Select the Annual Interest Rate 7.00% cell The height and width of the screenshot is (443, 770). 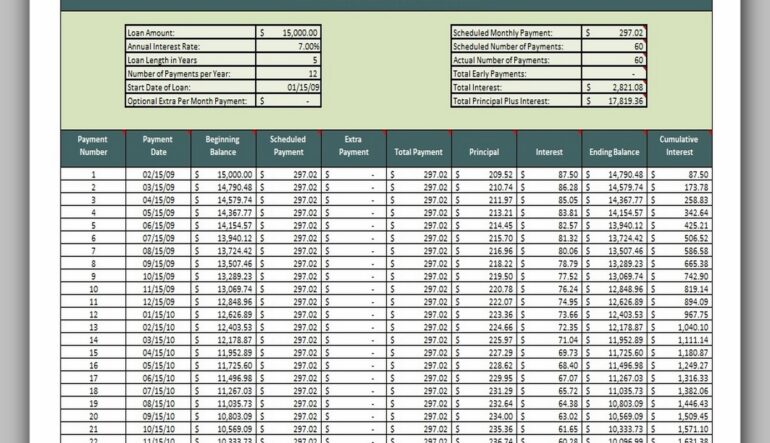tap(289, 46)
